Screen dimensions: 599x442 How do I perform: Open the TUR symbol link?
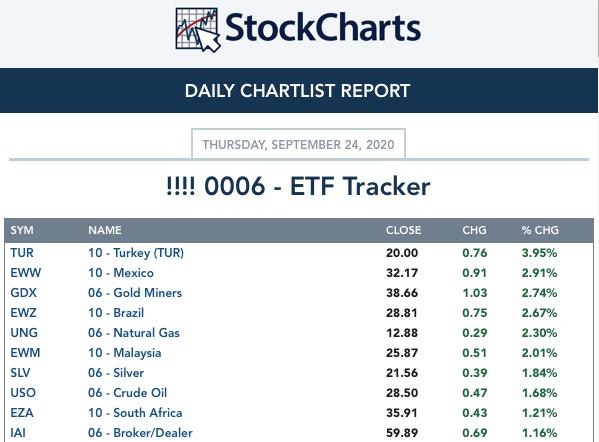click(22, 253)
